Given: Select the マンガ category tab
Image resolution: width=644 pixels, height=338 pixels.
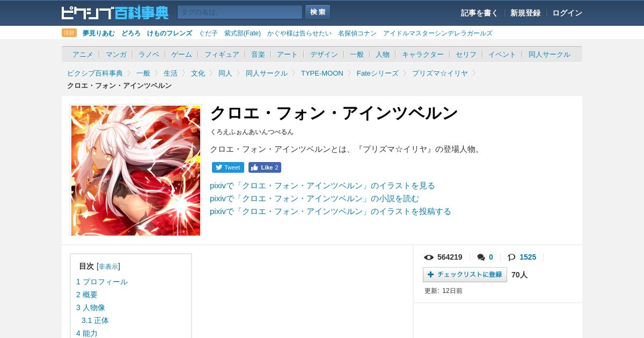Looking at the screenshot, I should coord(116,54).
